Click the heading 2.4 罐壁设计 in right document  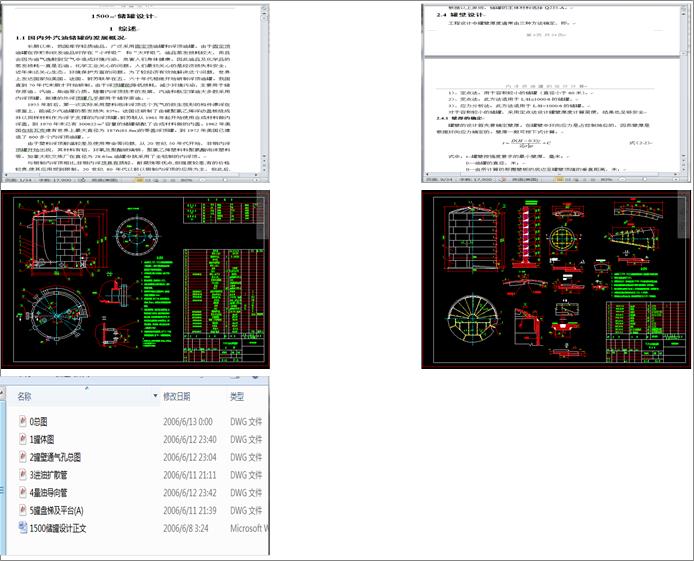[x=461, y=15]
